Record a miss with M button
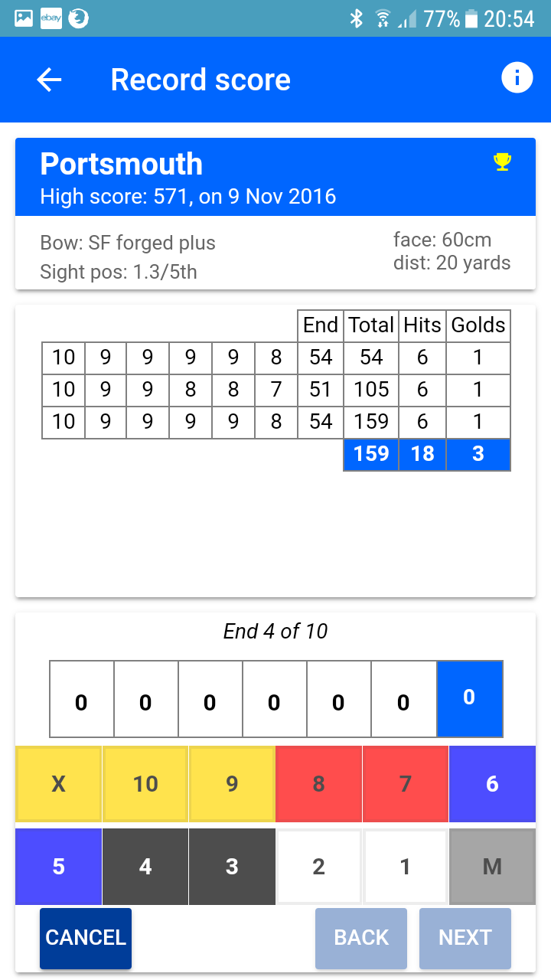 pyautogui.click(x=492, y=867)
